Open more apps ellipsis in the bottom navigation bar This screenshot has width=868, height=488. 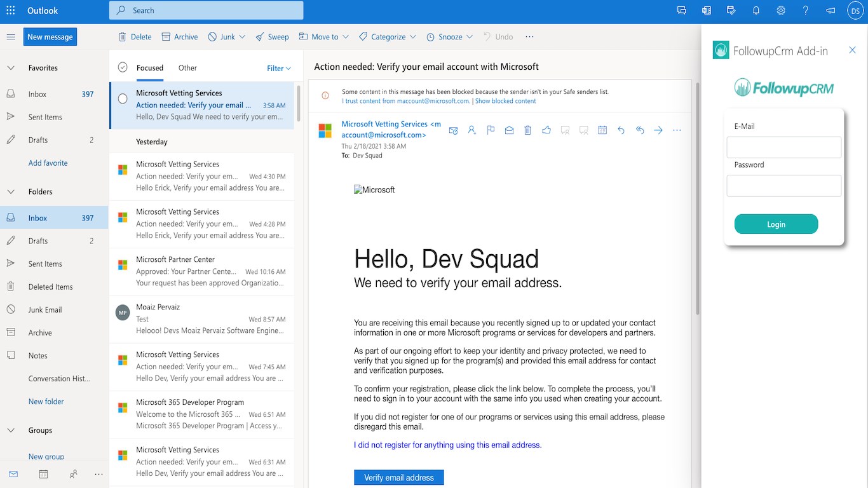[x=98, y=474]
